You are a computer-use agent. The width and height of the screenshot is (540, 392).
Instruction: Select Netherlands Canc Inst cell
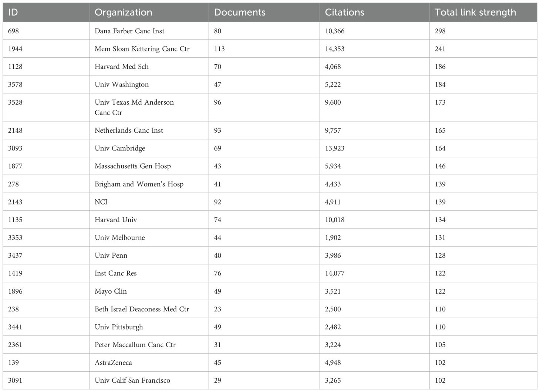tap(149, 130)
